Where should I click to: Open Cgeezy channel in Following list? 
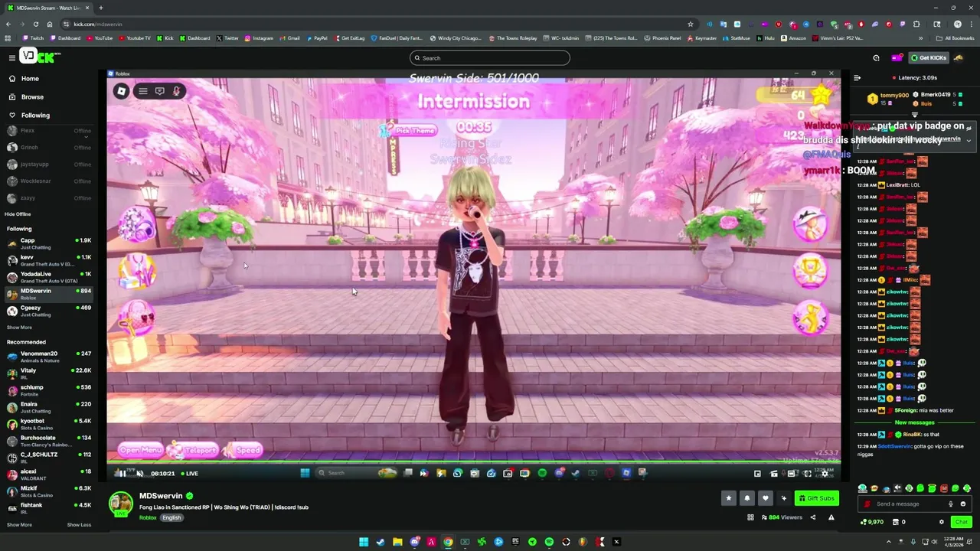pyautogui.click(x=49, y=311)
